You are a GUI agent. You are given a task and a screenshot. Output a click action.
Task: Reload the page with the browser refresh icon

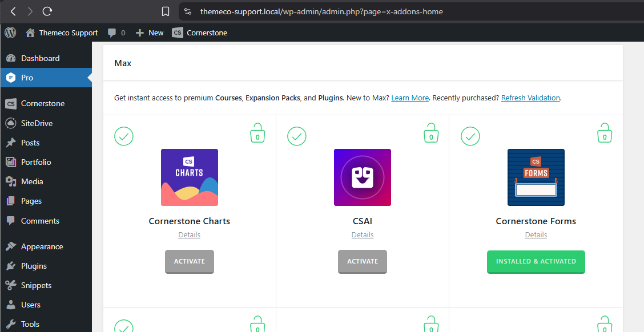click(47, 11)
